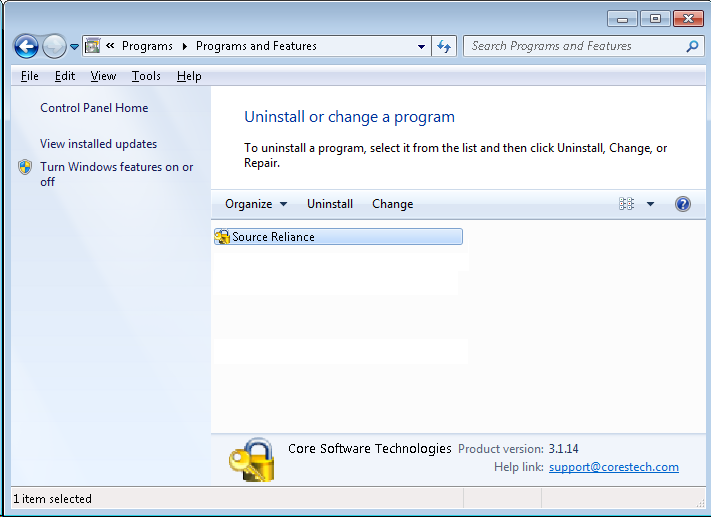Click the greyed Forward arrow button
The width and height of the screenshot is (711, 517).
coord(54,46)
